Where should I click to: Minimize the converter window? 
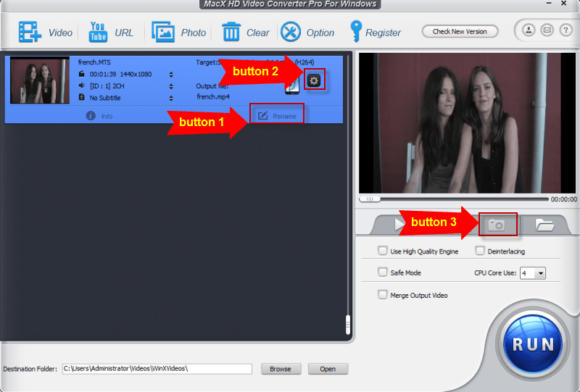549,4
